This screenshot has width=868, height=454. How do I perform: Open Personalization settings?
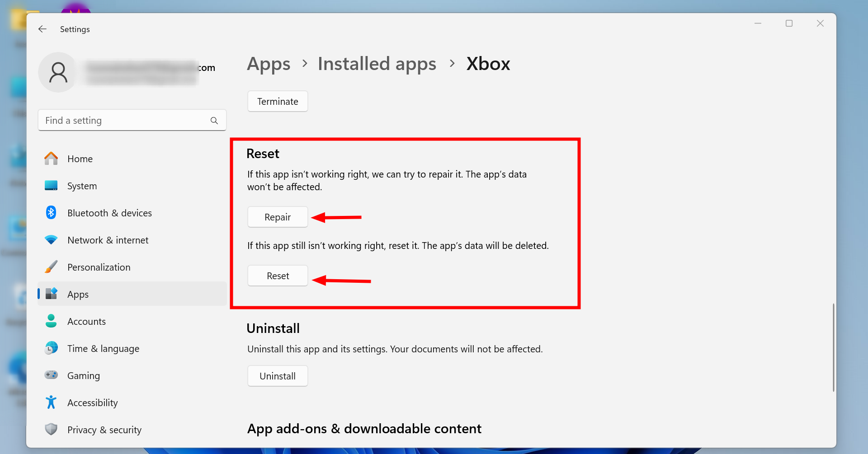(132, 267)
